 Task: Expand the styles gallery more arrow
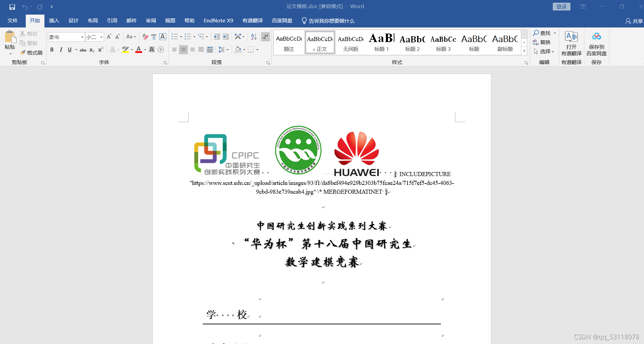coord(524,51)
